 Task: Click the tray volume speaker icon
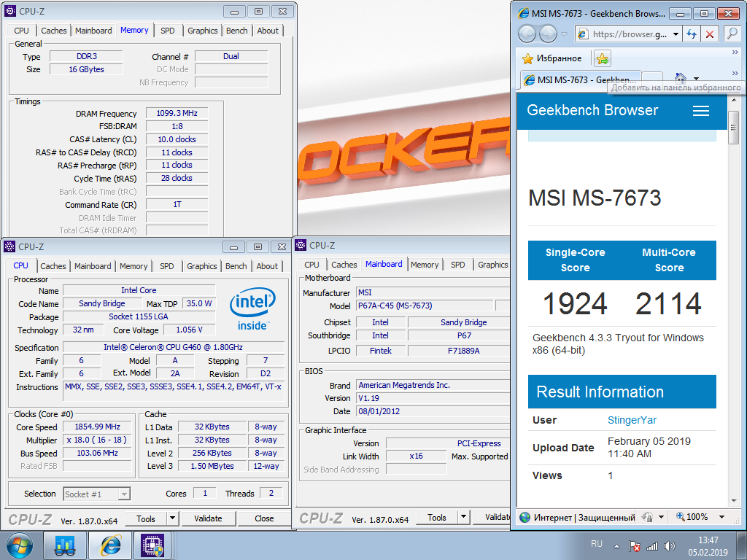coord(670,546)
